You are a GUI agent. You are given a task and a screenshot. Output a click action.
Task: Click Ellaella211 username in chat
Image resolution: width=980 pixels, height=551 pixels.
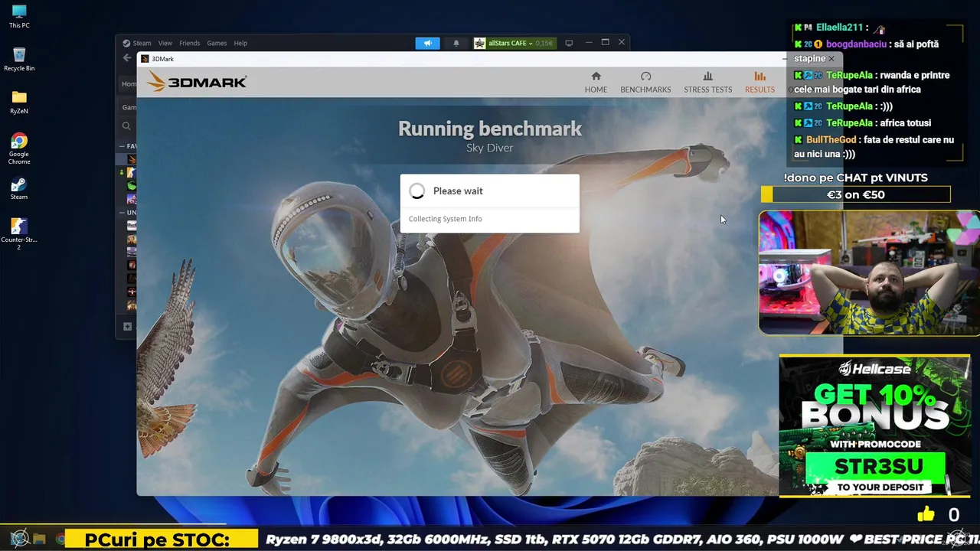[x=841, y=28]
